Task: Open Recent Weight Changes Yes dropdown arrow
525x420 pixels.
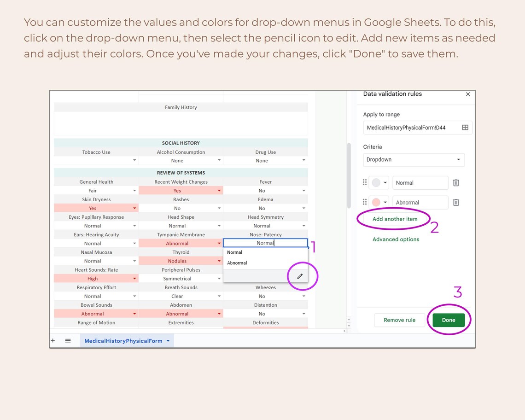Action: click(219, 191)
